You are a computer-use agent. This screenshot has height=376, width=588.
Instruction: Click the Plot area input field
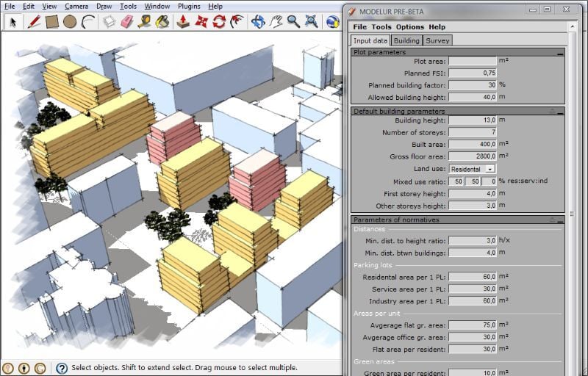473,61
